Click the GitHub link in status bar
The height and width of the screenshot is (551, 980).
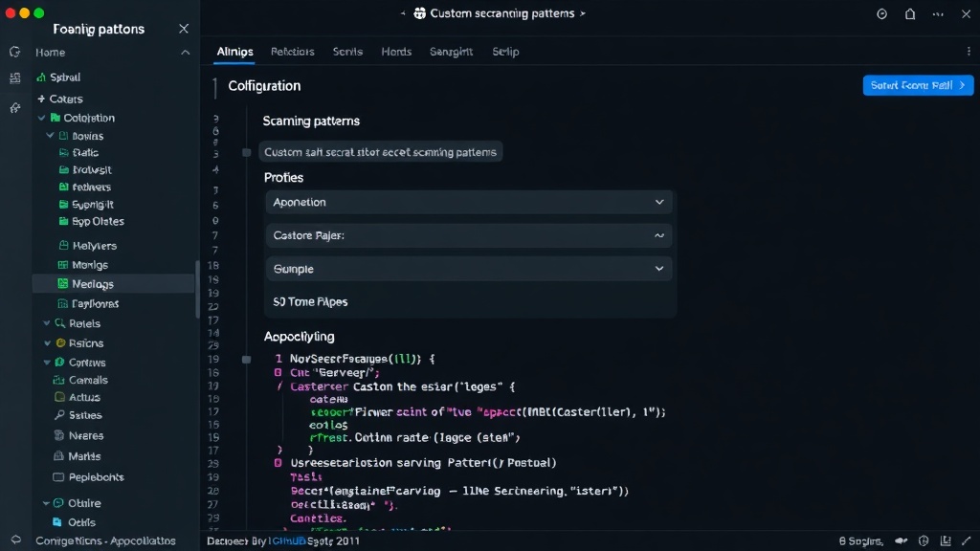(x=288, y=541)
